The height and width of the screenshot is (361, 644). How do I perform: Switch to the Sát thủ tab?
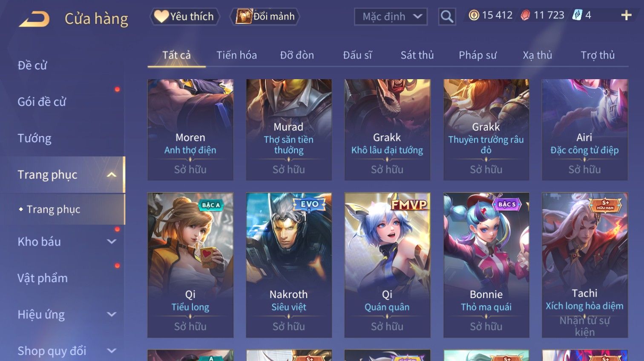[x=417, y=55]
